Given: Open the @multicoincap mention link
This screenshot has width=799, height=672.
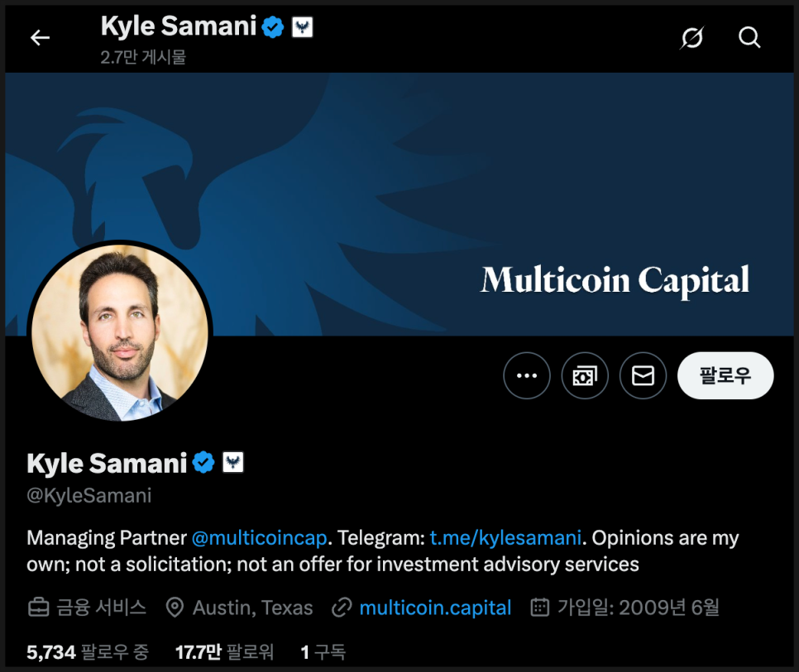Looking at the screenshot, I should click(260, 538).
